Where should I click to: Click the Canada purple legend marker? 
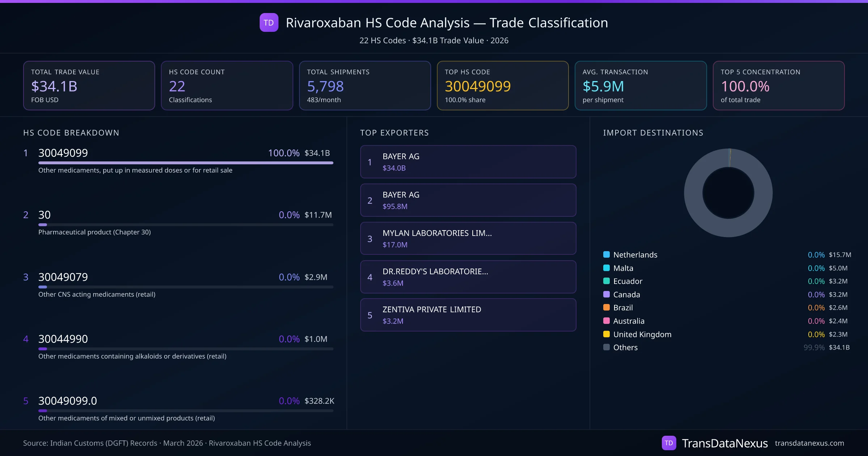[x=607, y=294]
